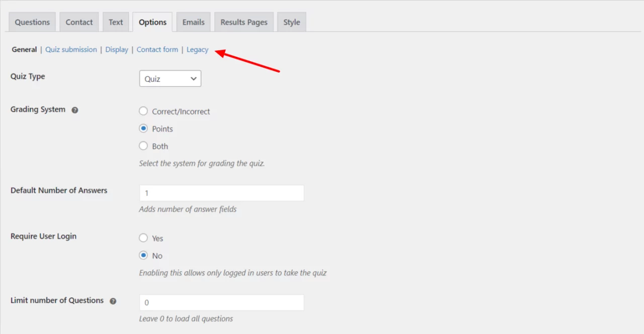Click 'Select the system for grading the quiz.' text
The image size is (644, 334).
click(202, 163)
